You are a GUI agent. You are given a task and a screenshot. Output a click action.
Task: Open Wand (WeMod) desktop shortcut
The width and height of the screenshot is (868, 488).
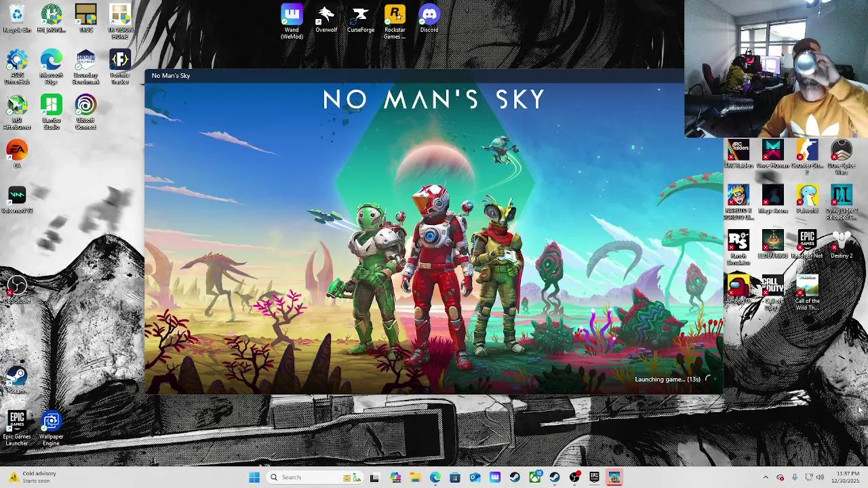coord(292,22)
